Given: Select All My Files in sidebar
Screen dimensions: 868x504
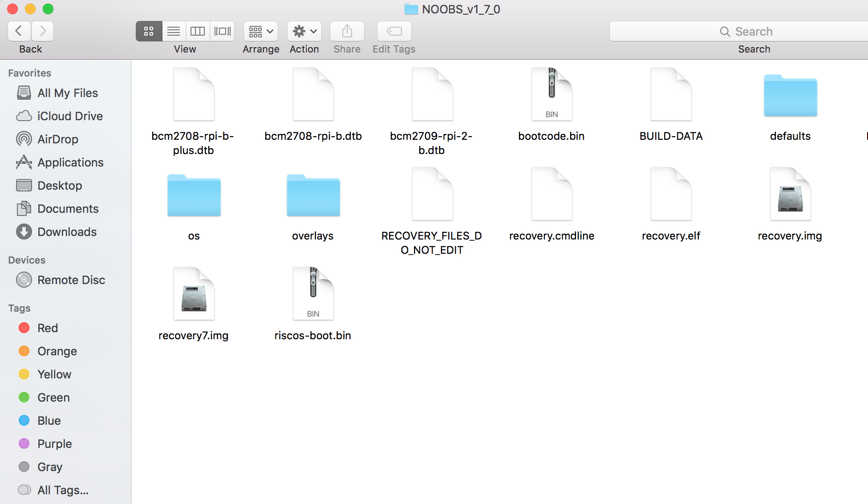Looking at the screenshot, I should point(68,93).
